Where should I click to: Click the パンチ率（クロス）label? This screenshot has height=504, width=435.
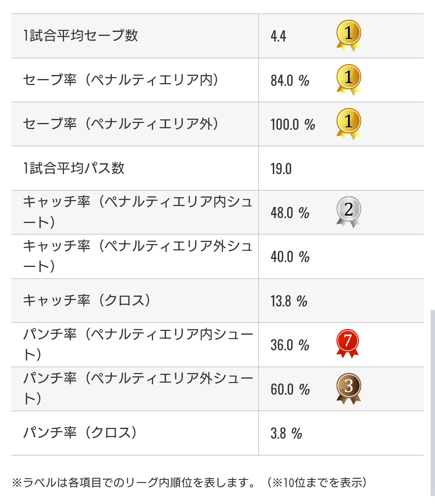point(80,433)
